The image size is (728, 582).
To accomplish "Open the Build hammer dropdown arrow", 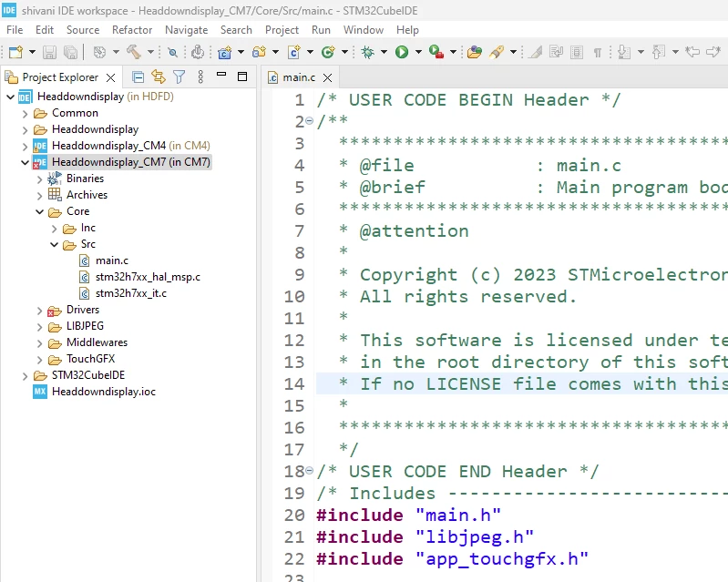I will (150, 52).
